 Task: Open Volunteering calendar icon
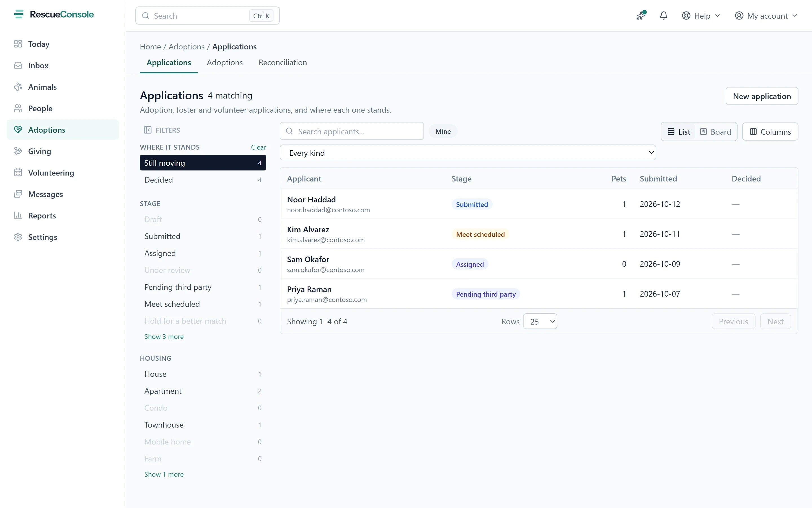pyautogui.click(x=18, y=173)
